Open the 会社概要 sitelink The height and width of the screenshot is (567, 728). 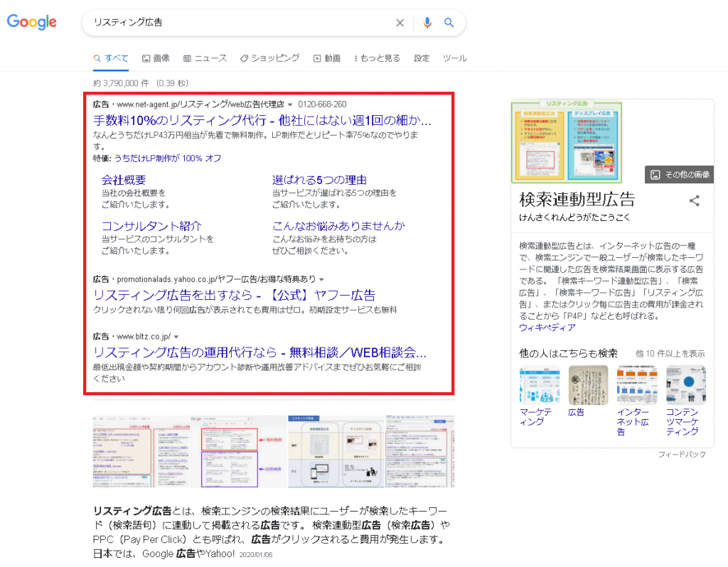pyautogui.click(x=124, y=180)
